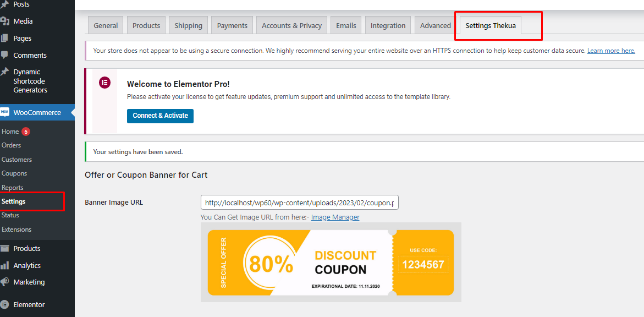
Task: Switch to the General tab
Action: (x=106, y=25)
